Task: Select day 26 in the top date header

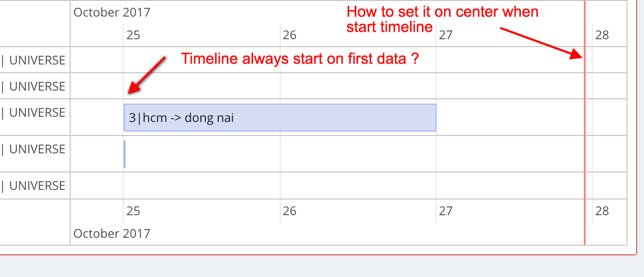Action: (289, 34)
